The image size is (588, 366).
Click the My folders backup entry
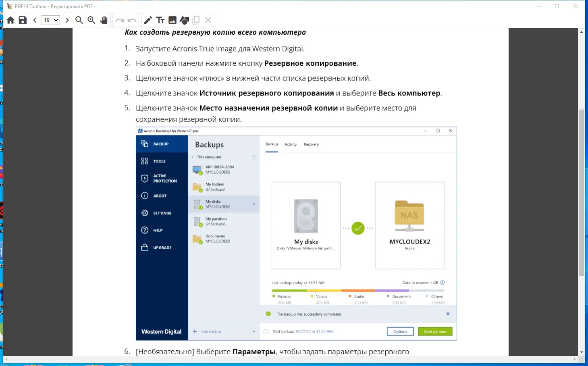(224, 187)
